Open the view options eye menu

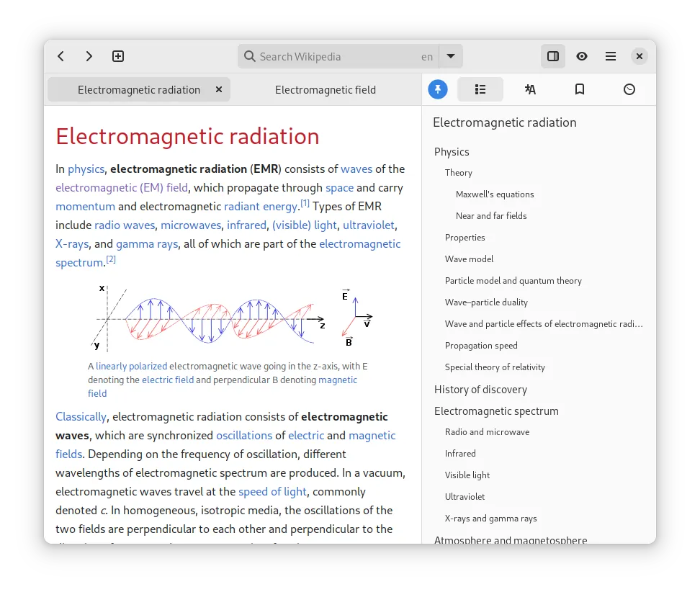[582, 56]
